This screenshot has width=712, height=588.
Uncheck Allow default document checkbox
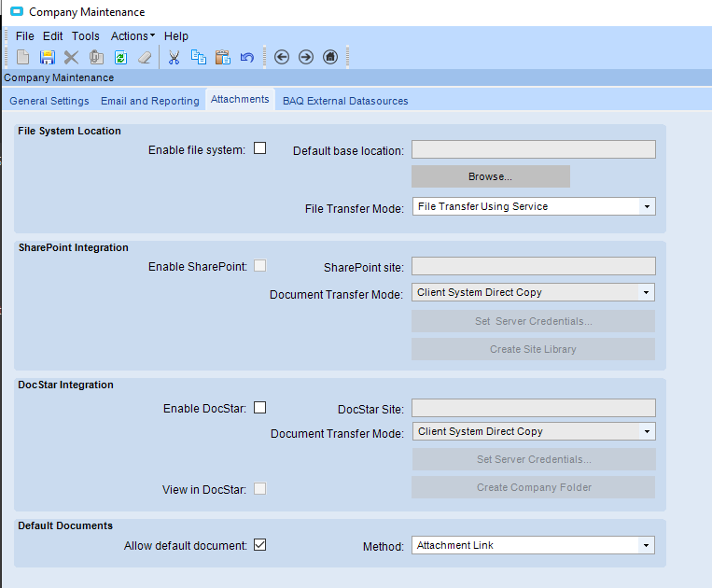(x=259, y=544)
